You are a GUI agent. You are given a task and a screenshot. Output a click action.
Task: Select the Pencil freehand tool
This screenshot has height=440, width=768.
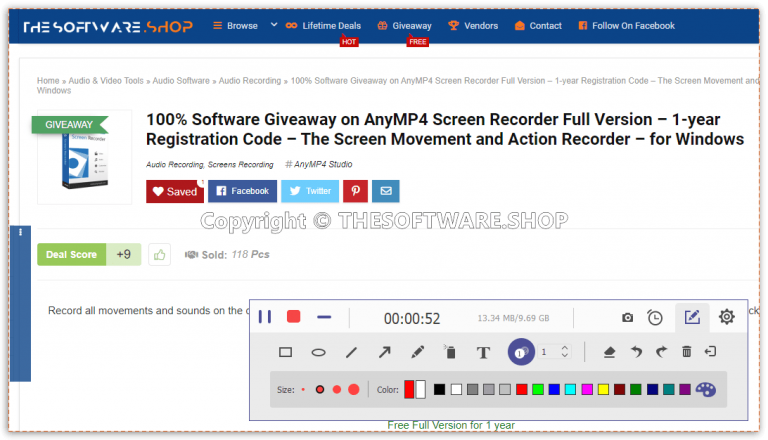pyautogui.click(x=417, y=352)
